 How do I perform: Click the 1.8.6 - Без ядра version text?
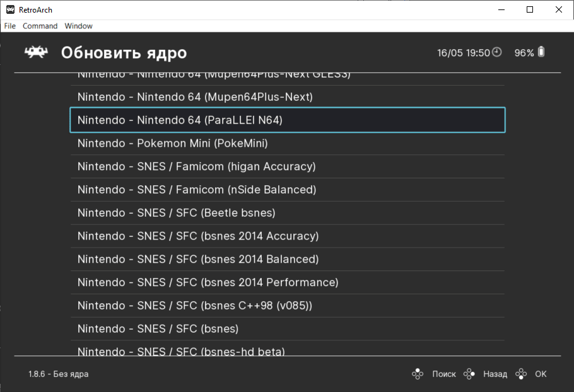(59, 374)
